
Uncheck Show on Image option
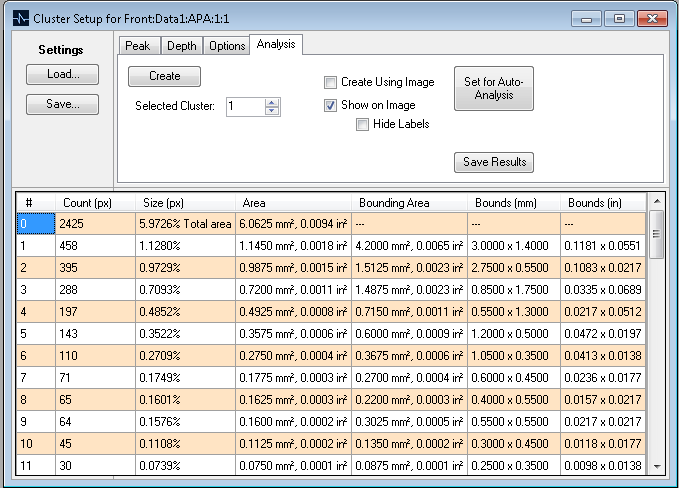click(x=331, y=105)
